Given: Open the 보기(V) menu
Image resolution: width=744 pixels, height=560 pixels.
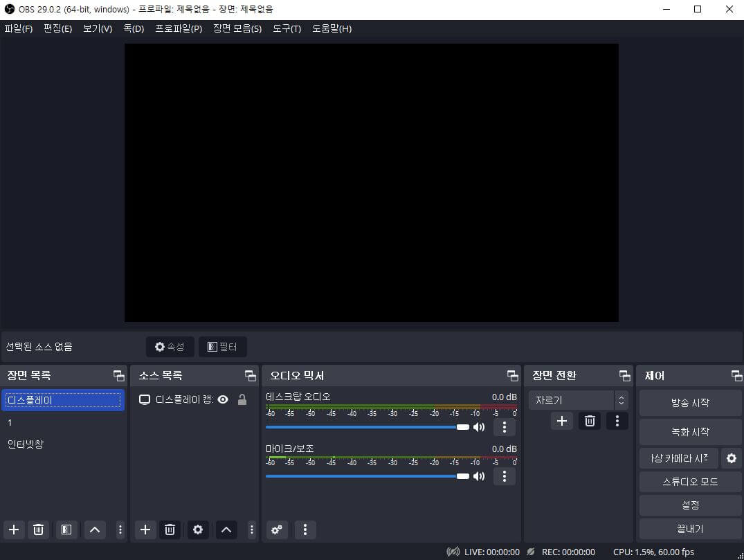Looking at the screenshot, I should point(98,28).
